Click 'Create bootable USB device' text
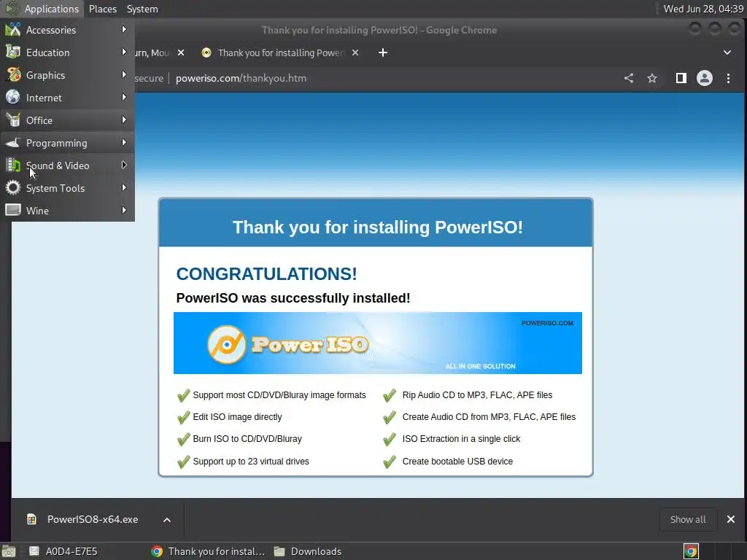Viewport: 747px width, 560px height. (457, 462)
